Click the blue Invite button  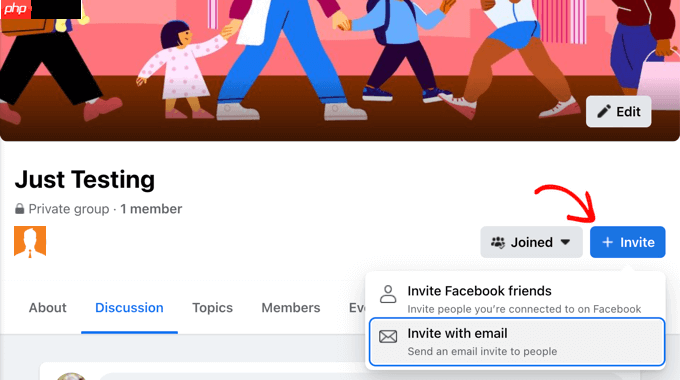pyautogui.click(x=628, y=242)
